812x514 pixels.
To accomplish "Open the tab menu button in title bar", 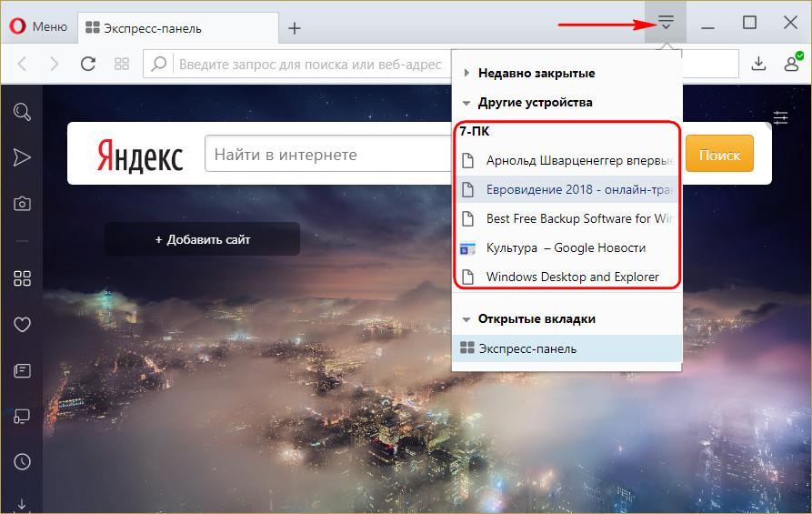I will tap(666, 22).
